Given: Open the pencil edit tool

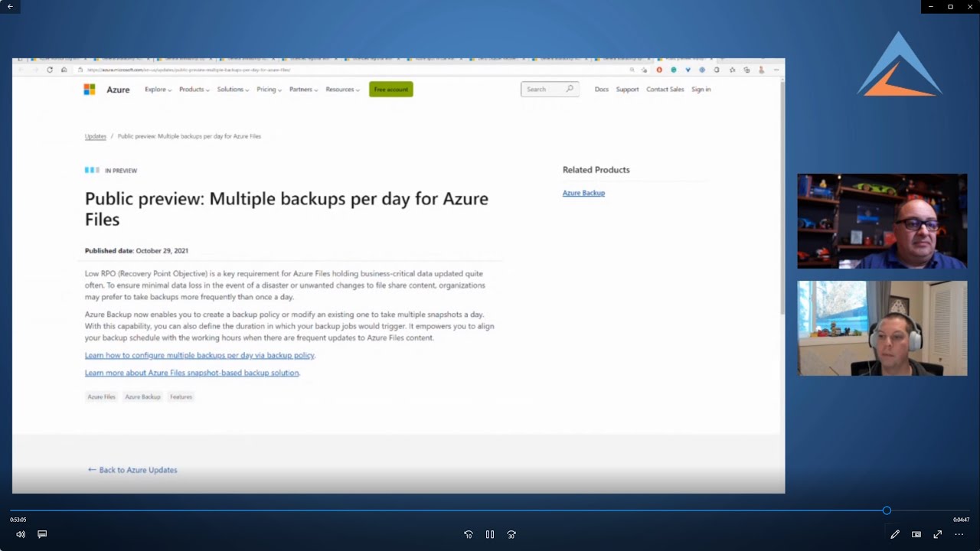Looking at the screenshot, I should tap(894, 534).
